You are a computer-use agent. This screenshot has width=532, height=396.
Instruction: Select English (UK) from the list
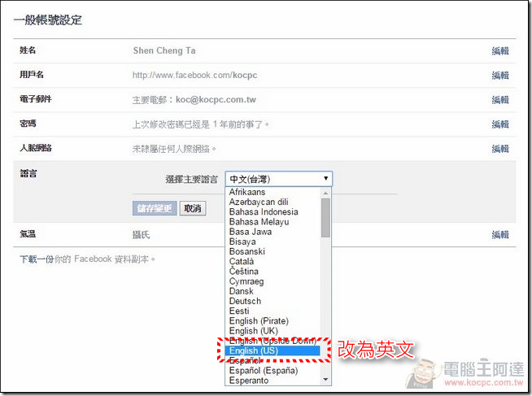click(x=254, y=331)
